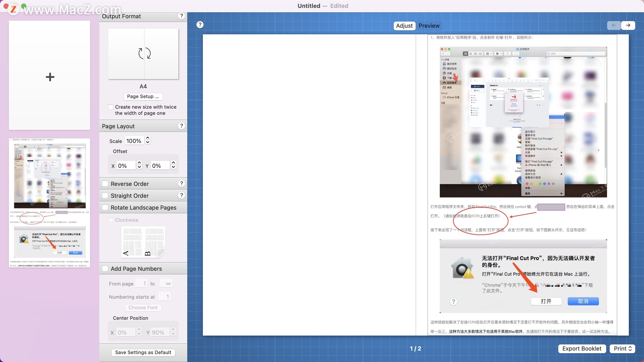Check Create new size with twice the width
Viewport: 644px width, 362px height.
point(111,107)
